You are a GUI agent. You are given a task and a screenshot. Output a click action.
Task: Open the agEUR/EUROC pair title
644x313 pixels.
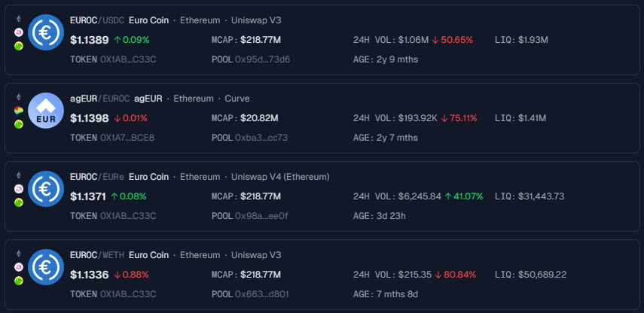point(99,98)
